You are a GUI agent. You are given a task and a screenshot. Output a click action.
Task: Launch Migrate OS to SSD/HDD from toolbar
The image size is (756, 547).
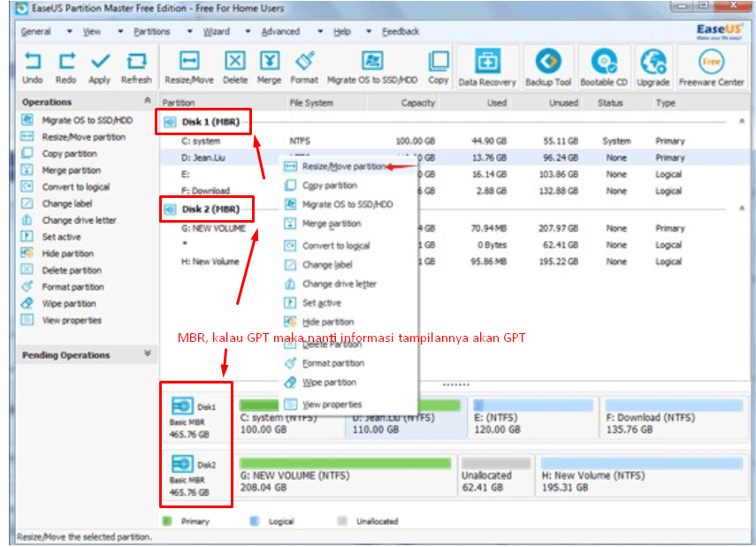[x=372, y=67]
